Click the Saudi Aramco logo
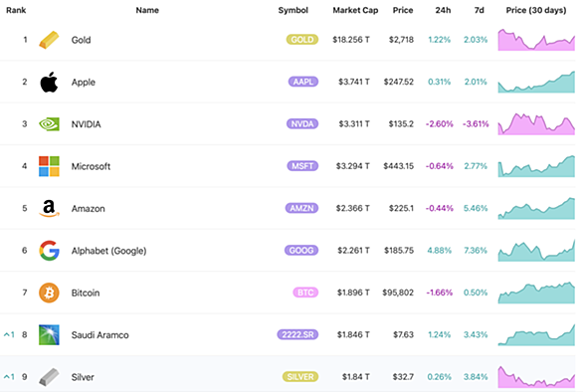This screenshot has width=583, height=392. [49, 334]
